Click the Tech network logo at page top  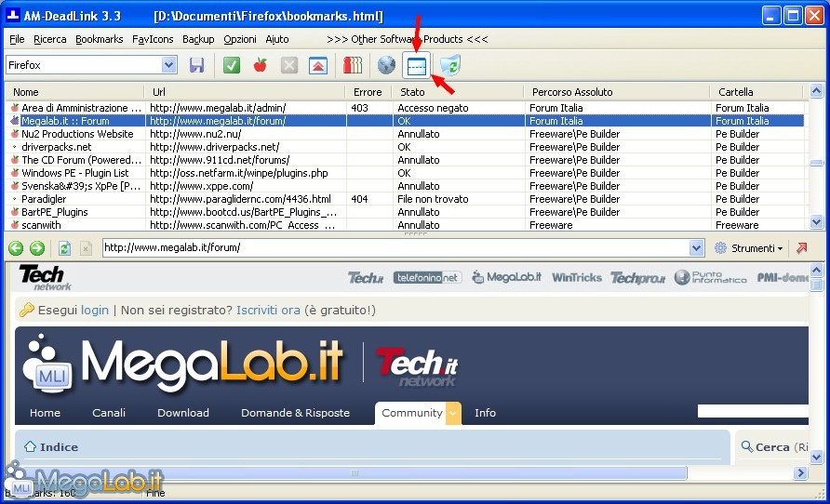coord(45,278)
